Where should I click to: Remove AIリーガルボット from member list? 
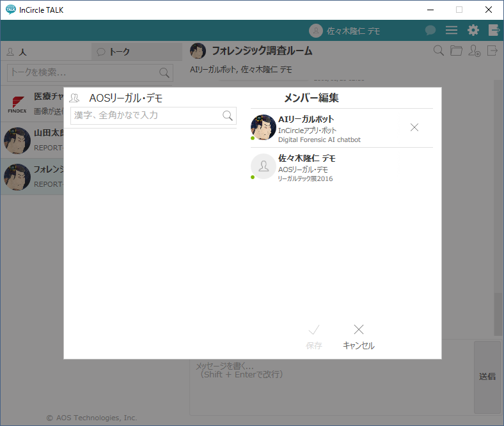pyautogui.click(x=414, y=127)
